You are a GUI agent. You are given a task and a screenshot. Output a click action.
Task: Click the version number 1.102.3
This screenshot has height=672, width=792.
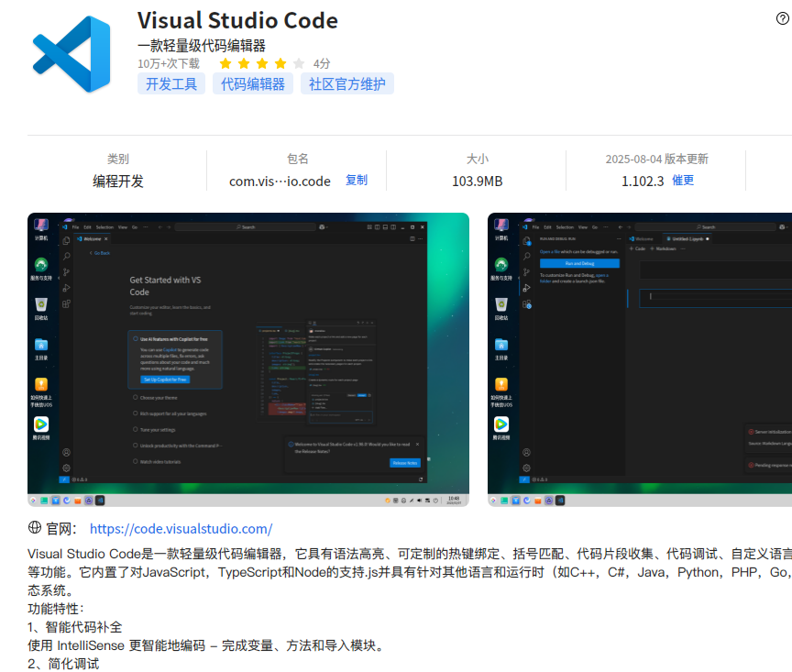pos(643,181)
